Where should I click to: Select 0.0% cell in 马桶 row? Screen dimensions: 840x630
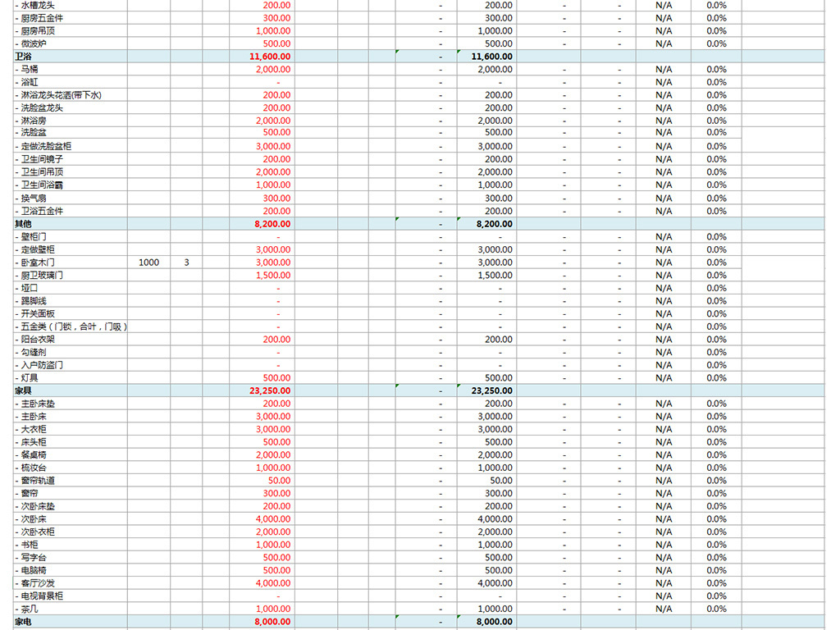716,69
